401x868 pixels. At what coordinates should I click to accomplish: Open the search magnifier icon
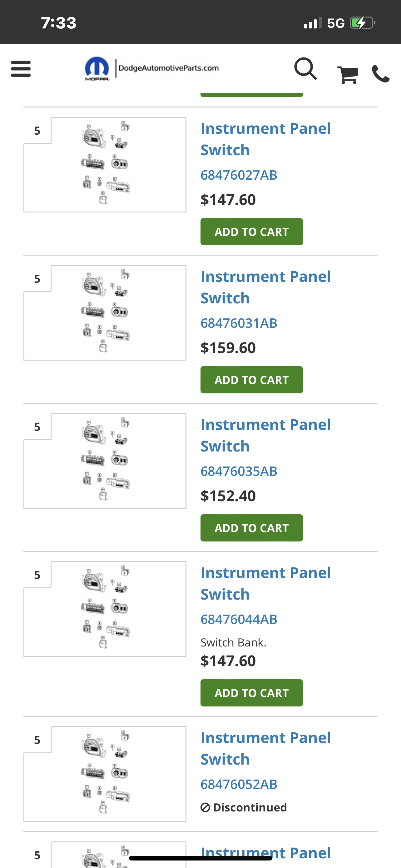click(x=305, y=69)
